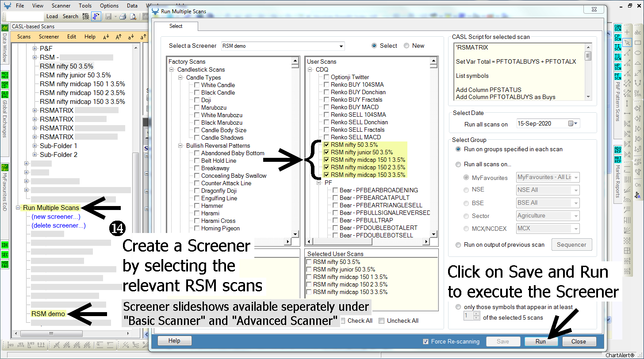
Task: Select the ellipse drawing tool
Action: [x=638, y=53]
